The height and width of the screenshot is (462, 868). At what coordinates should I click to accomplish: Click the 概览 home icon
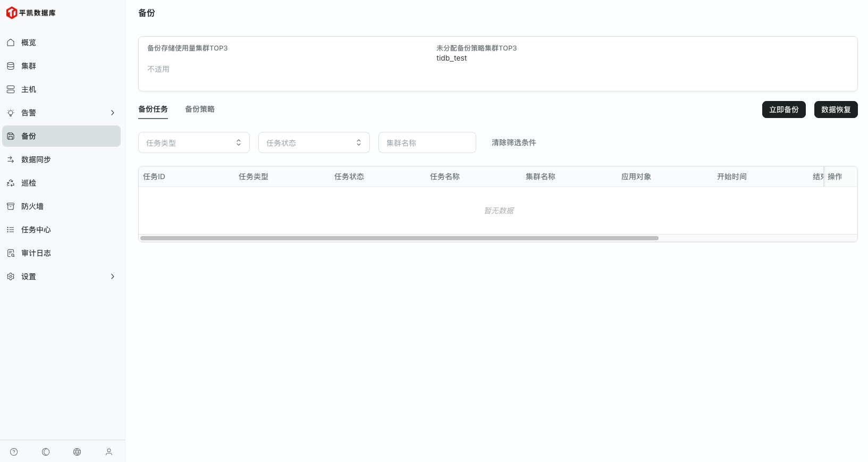coord(11,43)
